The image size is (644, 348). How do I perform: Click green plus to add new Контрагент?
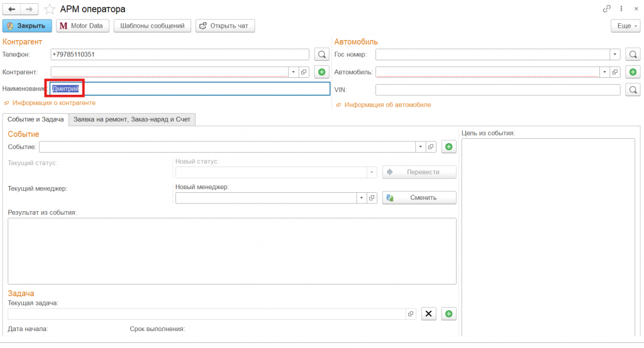[x=321, y=72]
